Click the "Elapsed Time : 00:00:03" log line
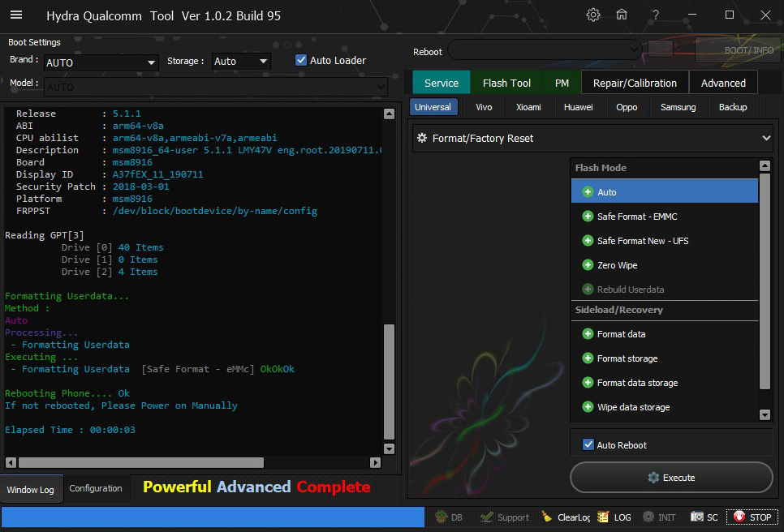The width and height of the screenshot is (784, 532). click(x=70, y=430)
